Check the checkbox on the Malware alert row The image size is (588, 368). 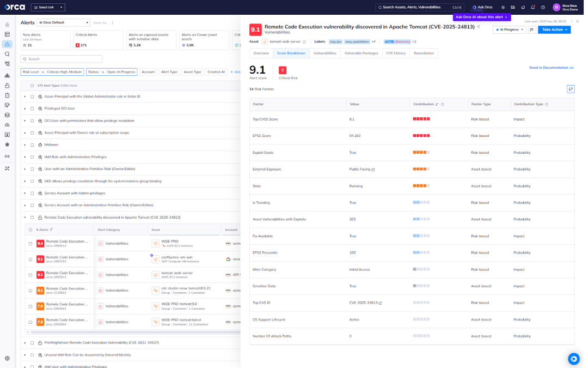[x=31, y=144]
